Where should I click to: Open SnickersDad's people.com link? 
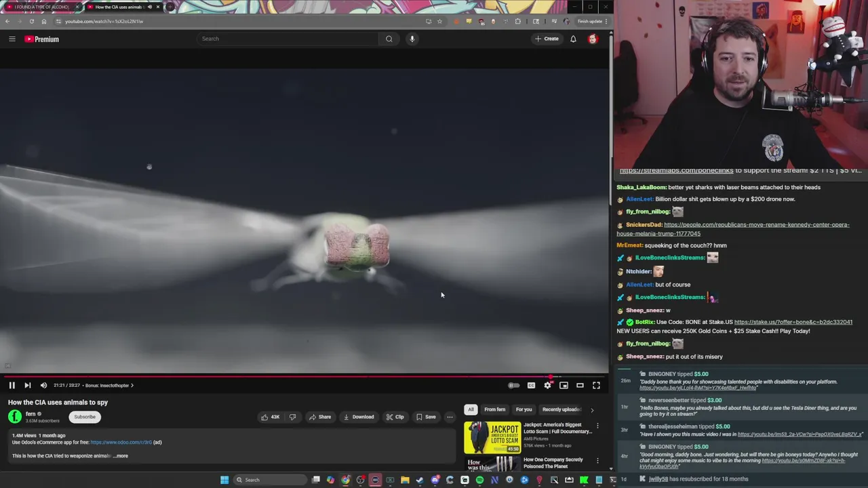point(732,229)
